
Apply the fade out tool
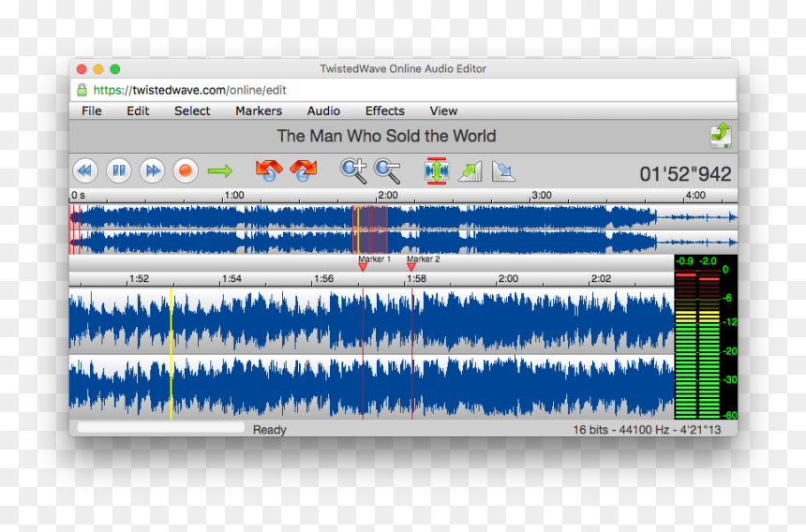(503, 171)
